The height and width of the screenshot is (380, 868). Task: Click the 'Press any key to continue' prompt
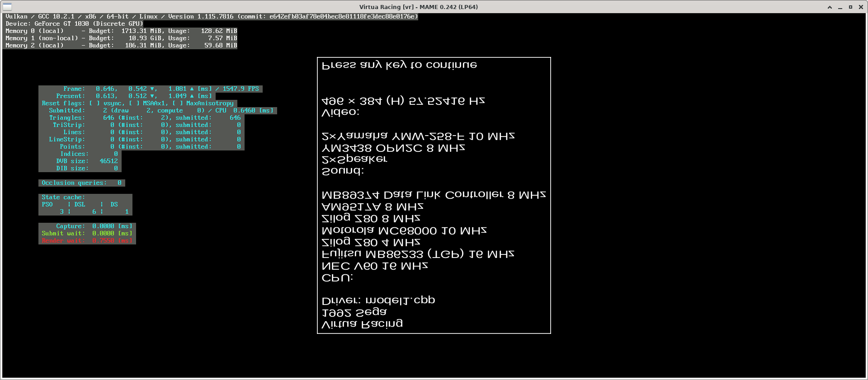pyautogui.click(x=399, y=65)
